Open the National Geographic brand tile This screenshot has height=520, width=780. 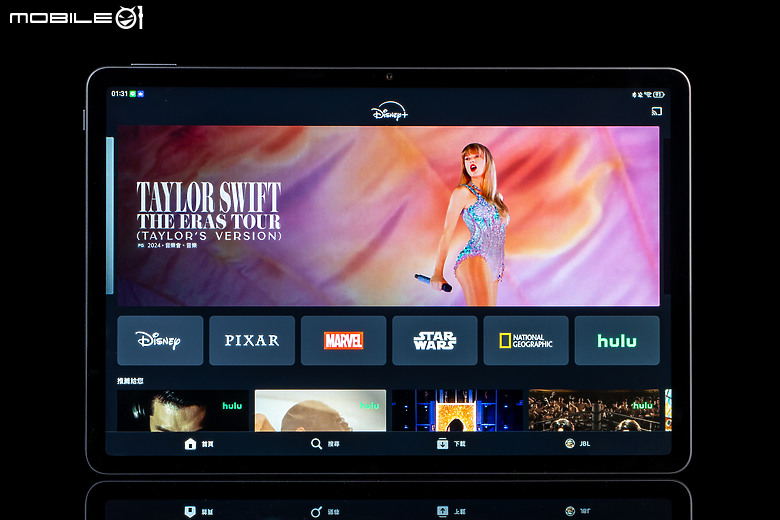[x=526, y=340]
